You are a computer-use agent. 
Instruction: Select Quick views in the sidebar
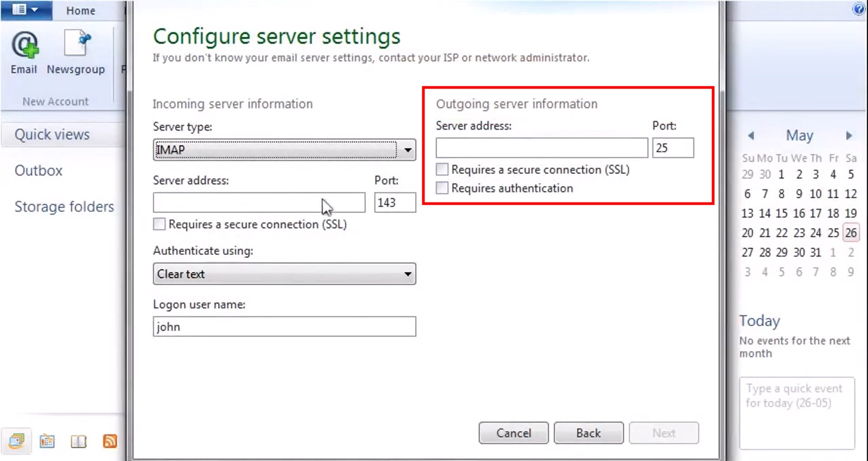pos(52,134)
